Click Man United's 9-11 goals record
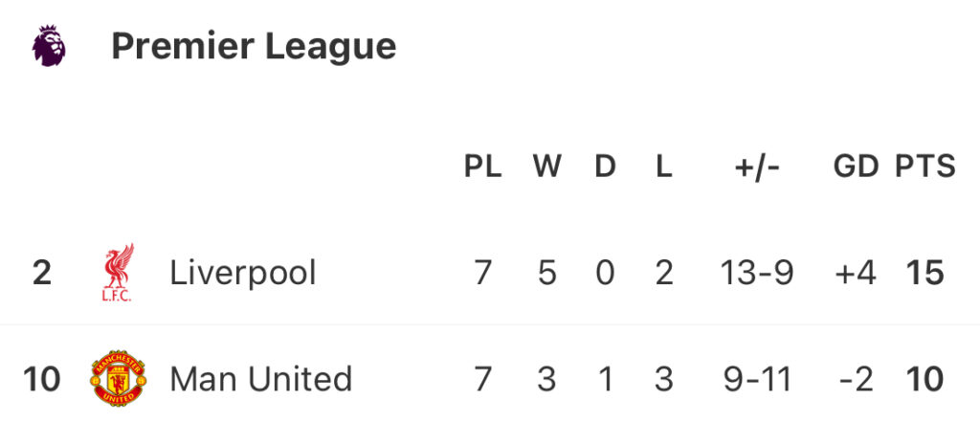This screenshot has height=445, width=980. tap(757, 380)
